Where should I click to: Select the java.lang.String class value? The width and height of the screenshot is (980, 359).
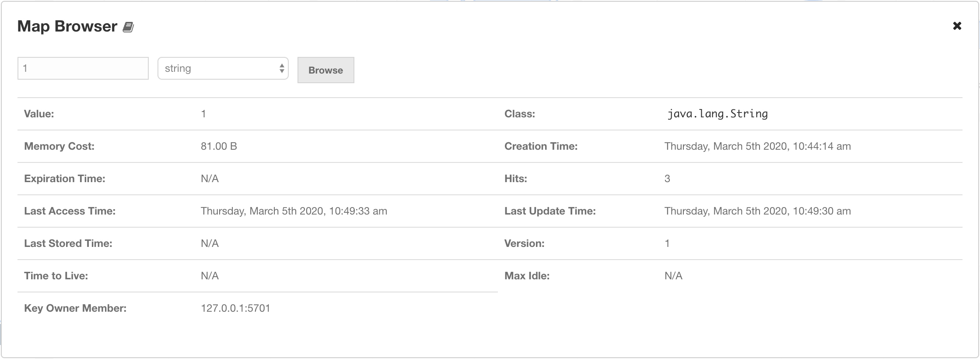tap(717, 114)
